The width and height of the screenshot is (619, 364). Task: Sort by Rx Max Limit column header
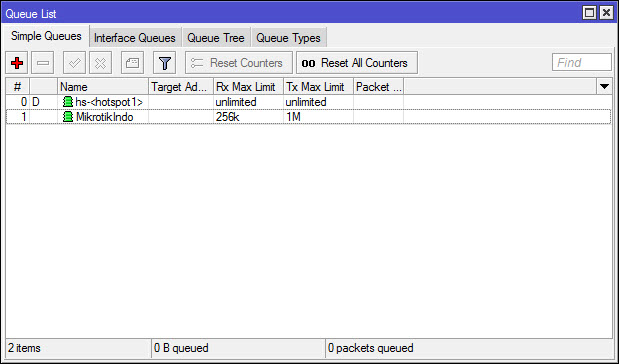(x=248, y=86)
